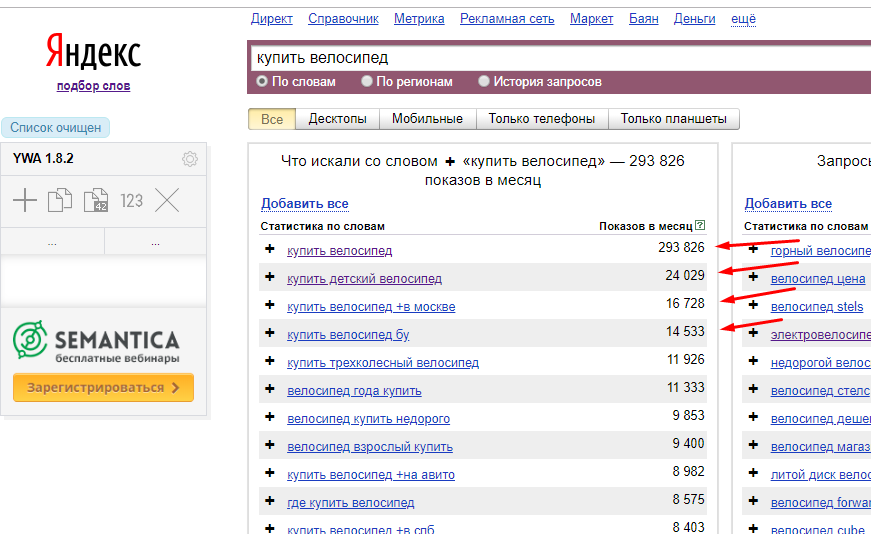Open the 'купить трехколесный велосипед' link
The height and width of the screenshot is (534, 871).
point(383,363)
